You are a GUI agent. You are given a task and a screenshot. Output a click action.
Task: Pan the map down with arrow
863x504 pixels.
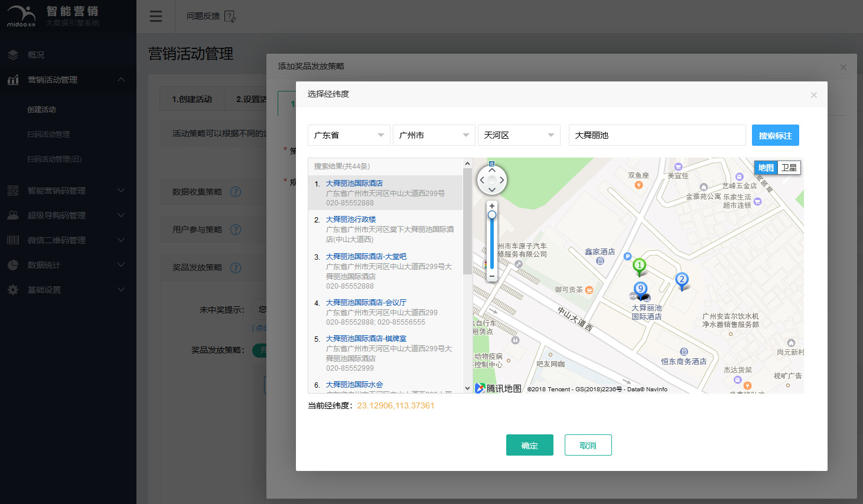pos(492,190)
